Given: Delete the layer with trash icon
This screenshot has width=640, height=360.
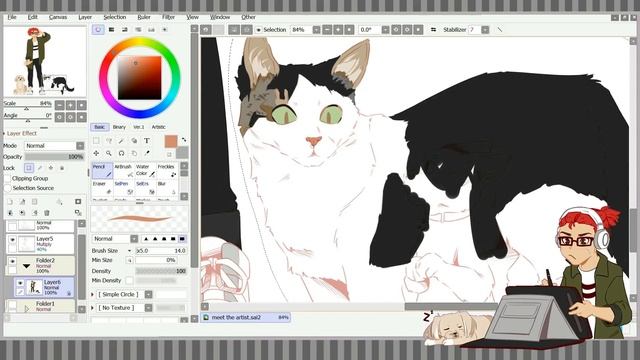Looking at the screenshot, I should point(47,213).
